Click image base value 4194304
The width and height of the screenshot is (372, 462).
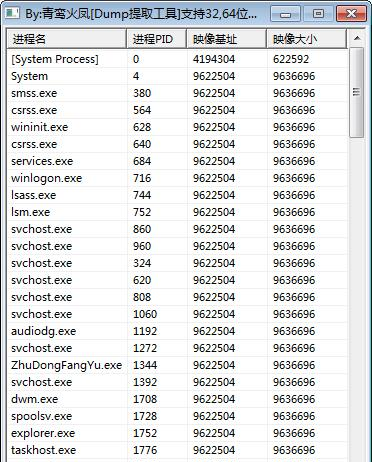tap(214, 59)
